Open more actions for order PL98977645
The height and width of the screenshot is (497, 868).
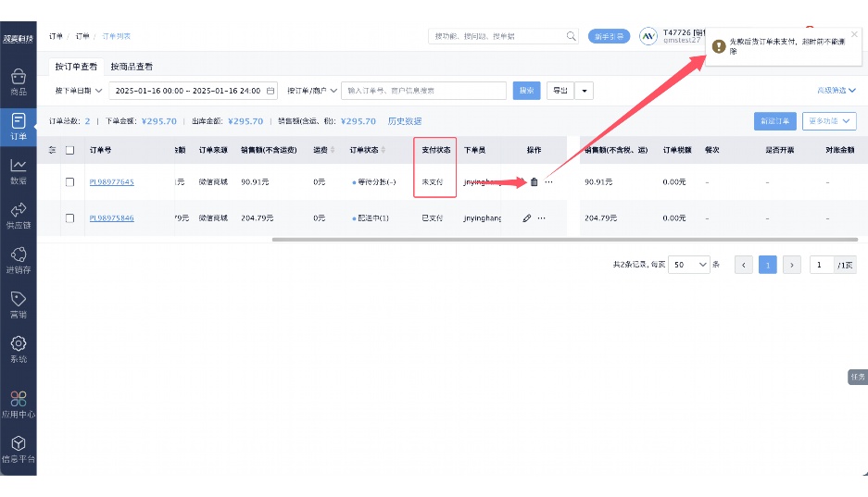pos(548,182)
